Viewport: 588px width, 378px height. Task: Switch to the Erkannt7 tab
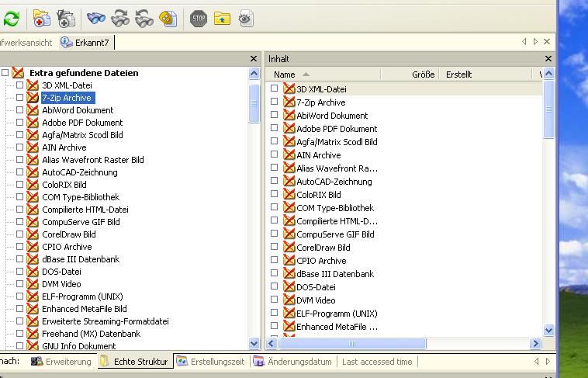point(85,43)
